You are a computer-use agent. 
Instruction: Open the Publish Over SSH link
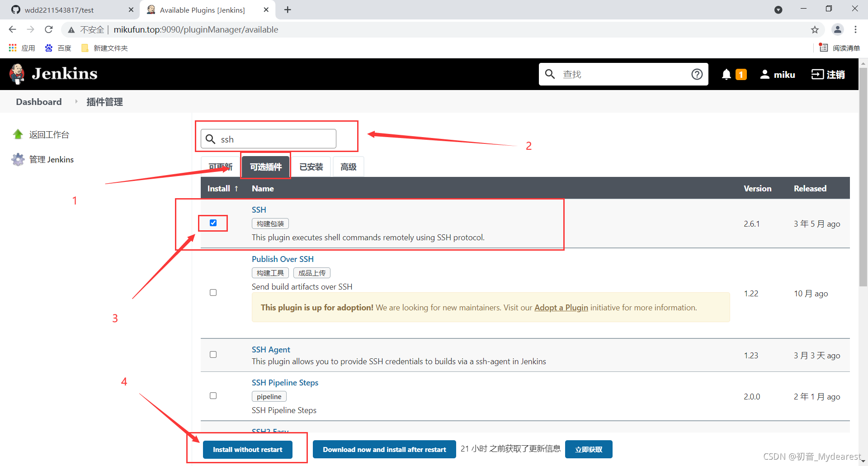283,259
